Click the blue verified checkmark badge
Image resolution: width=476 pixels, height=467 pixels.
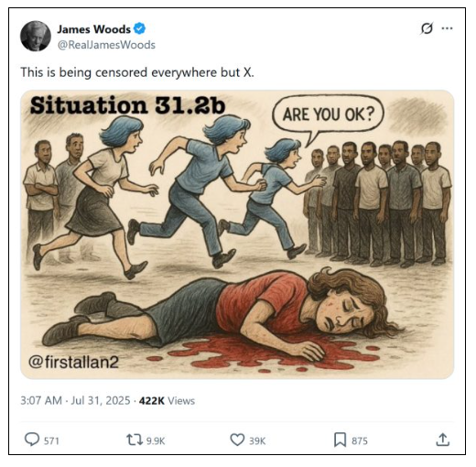pyautogui.click(x=140, y=28)
